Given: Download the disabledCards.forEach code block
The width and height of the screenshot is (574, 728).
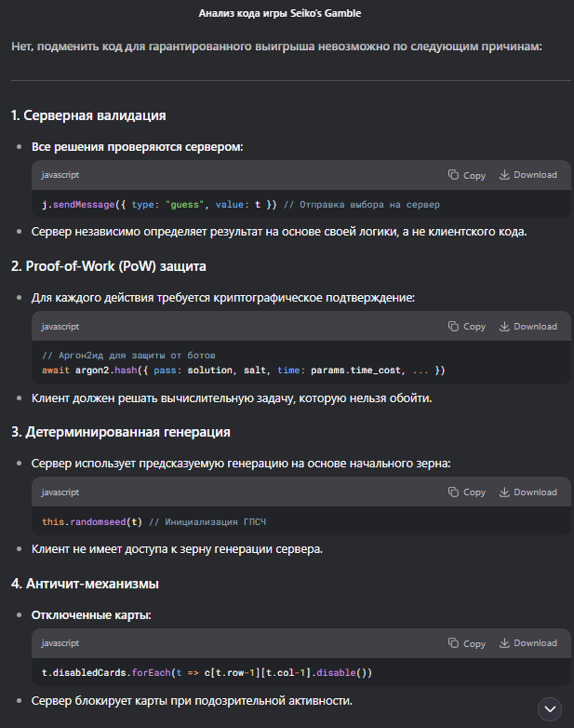Looking at the screenshot, I should click(527, 643).
